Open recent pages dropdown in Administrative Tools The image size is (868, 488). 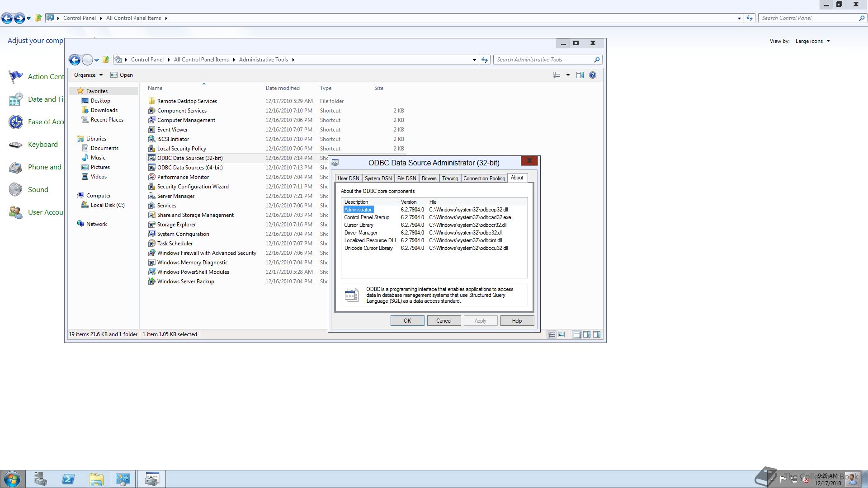pyautogui.click(x=96, y=60)
